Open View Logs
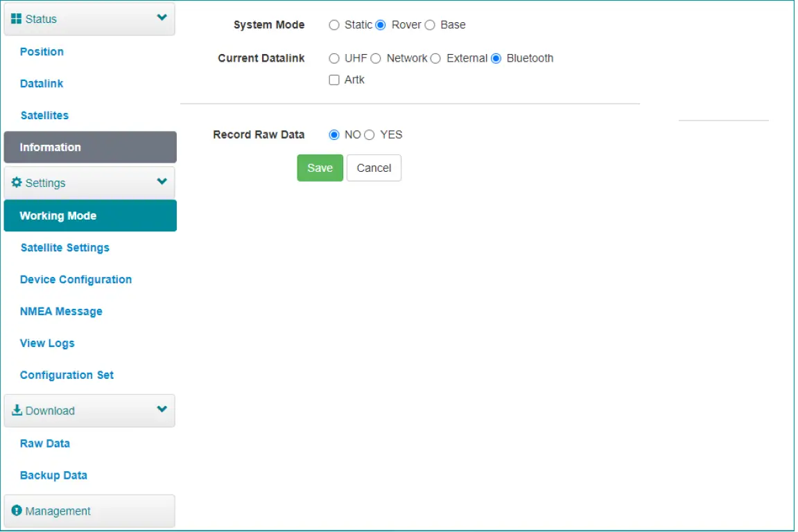 click(x=47, y=344)
